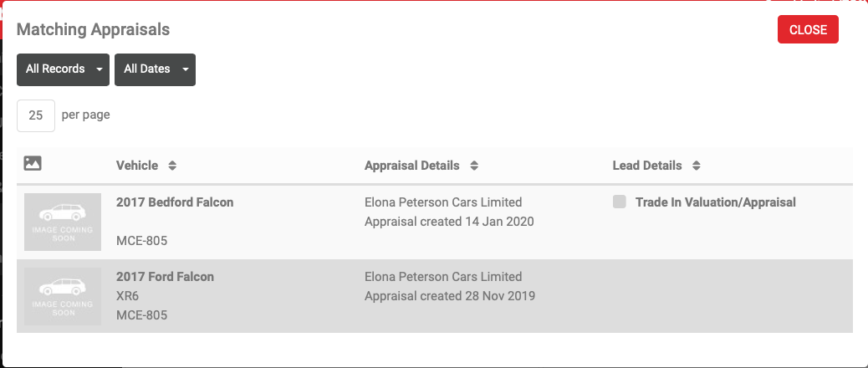868x368 pixels.
Task: Sort by Appraisal Details column arrows
Action: coord(474,166)
